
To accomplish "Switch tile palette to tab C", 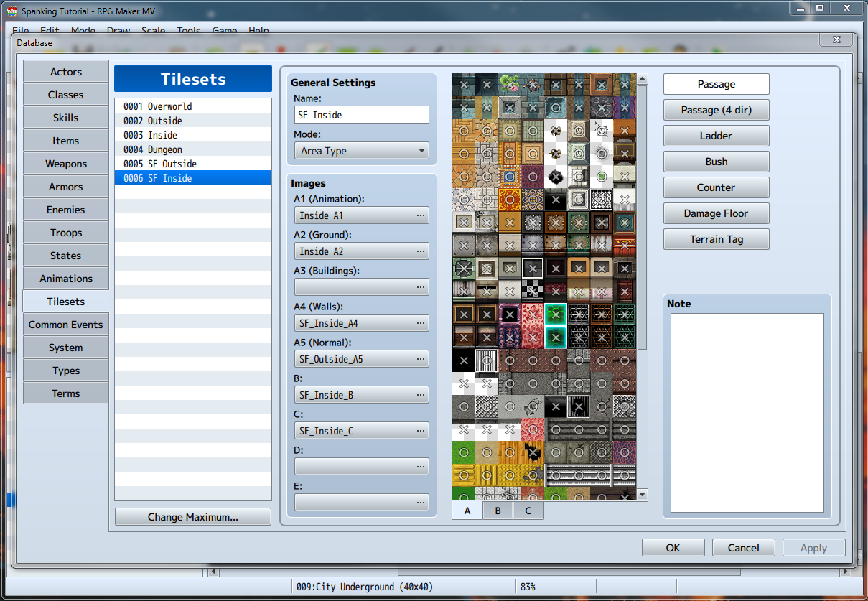I will [x=528, y=511].
